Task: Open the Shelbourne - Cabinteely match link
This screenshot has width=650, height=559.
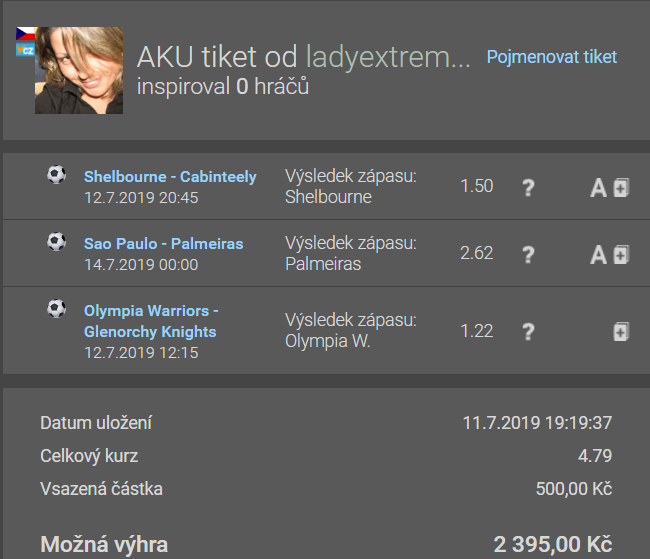Action: [x=170, y=177]
